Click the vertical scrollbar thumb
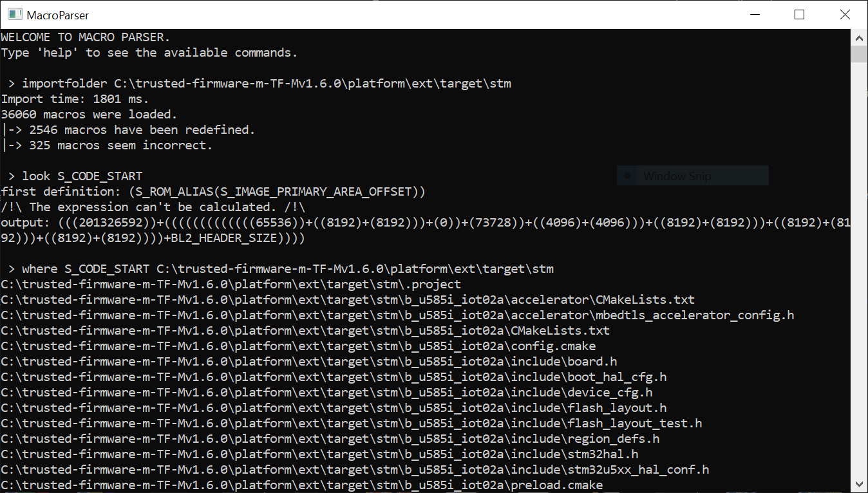This screenshot has height=493, width=868. click(859, 53)
